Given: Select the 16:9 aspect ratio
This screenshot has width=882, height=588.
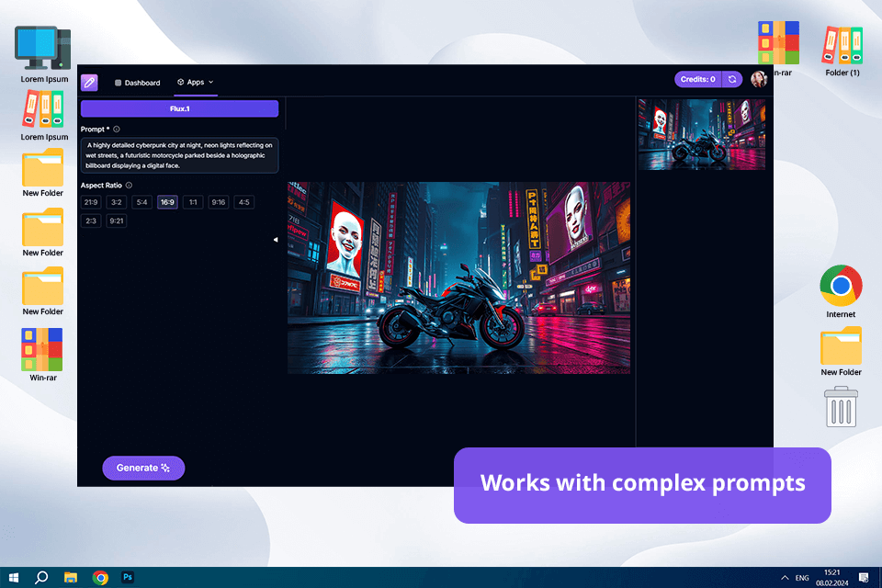Looking at the screenshot, I should click(167, 202).
